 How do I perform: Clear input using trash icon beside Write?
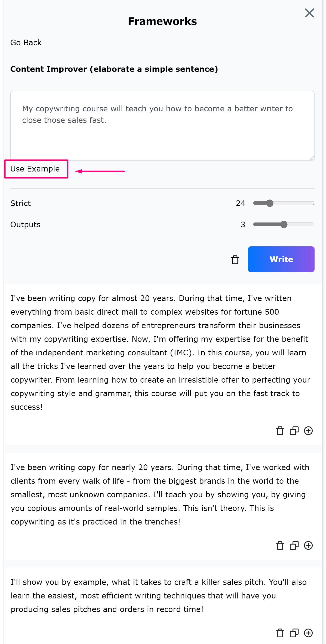click(x=235, y=260)
